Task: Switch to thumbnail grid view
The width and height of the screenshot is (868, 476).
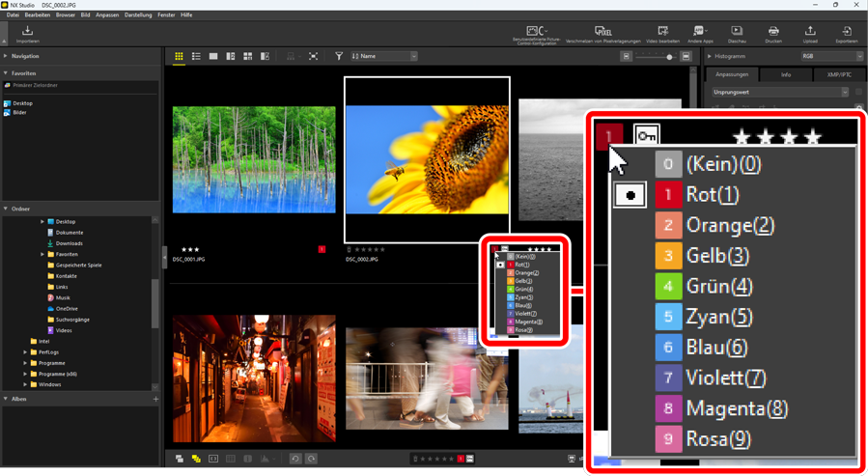Action: [179, 57]
